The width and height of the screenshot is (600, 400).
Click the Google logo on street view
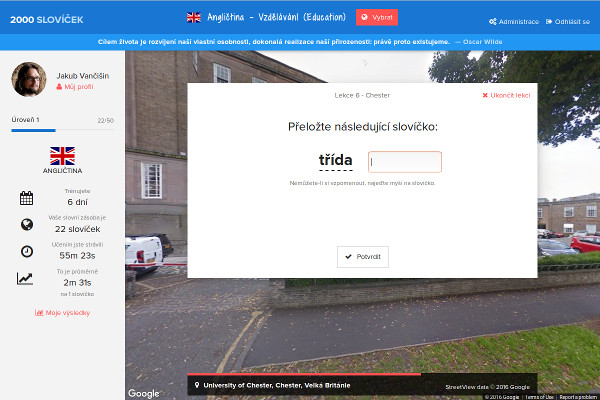pos(143,393)
